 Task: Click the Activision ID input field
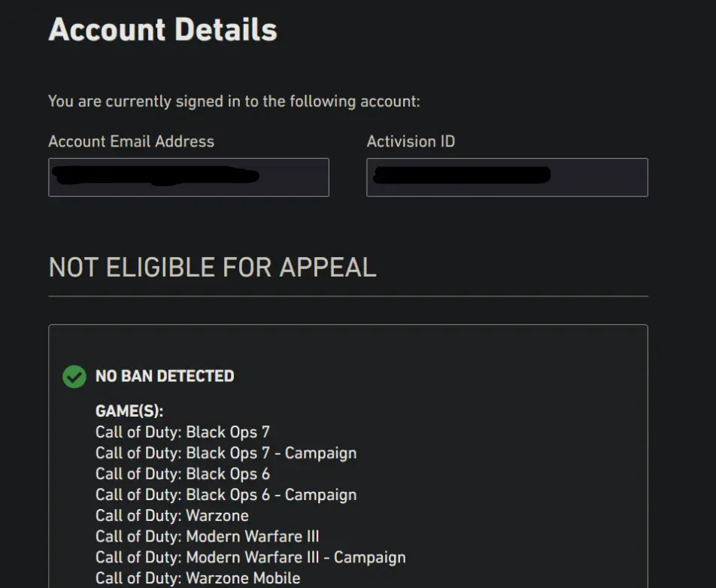click(507, 177)
